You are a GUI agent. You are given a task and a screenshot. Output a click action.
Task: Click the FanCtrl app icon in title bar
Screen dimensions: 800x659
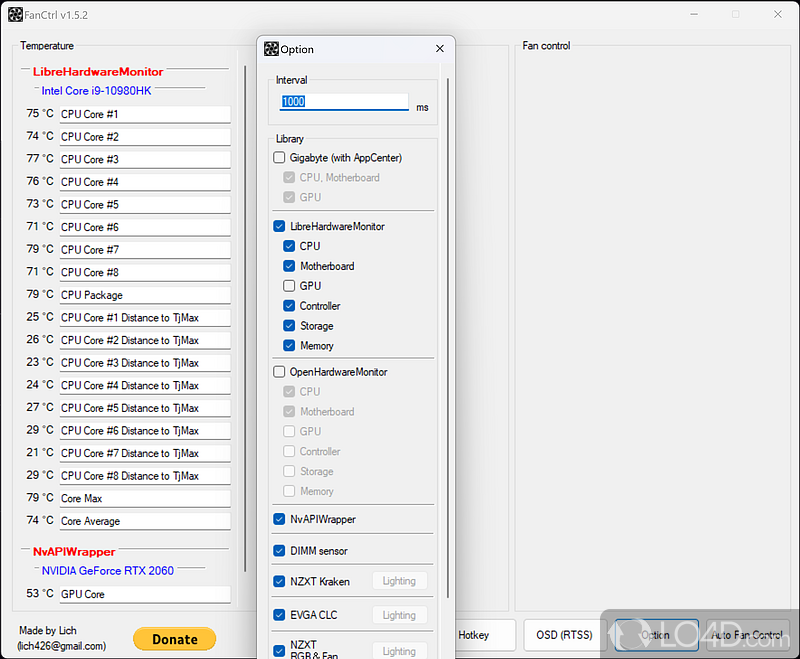pos(15,15)
